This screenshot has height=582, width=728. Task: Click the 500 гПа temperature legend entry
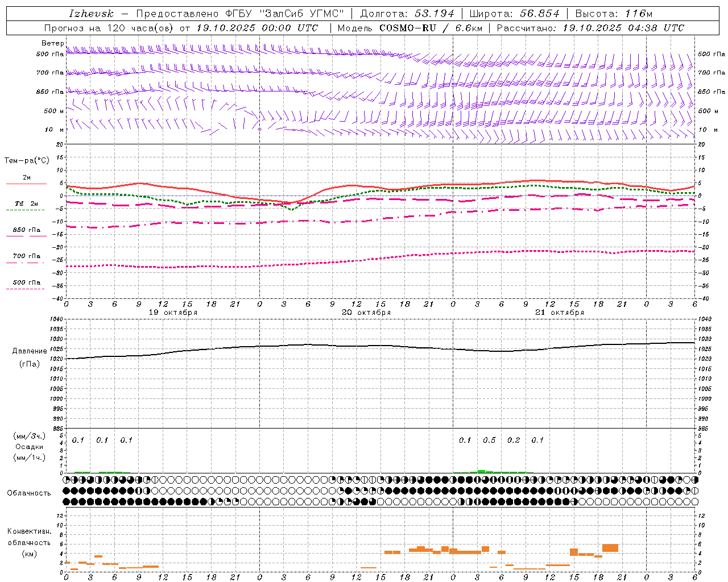26,282
